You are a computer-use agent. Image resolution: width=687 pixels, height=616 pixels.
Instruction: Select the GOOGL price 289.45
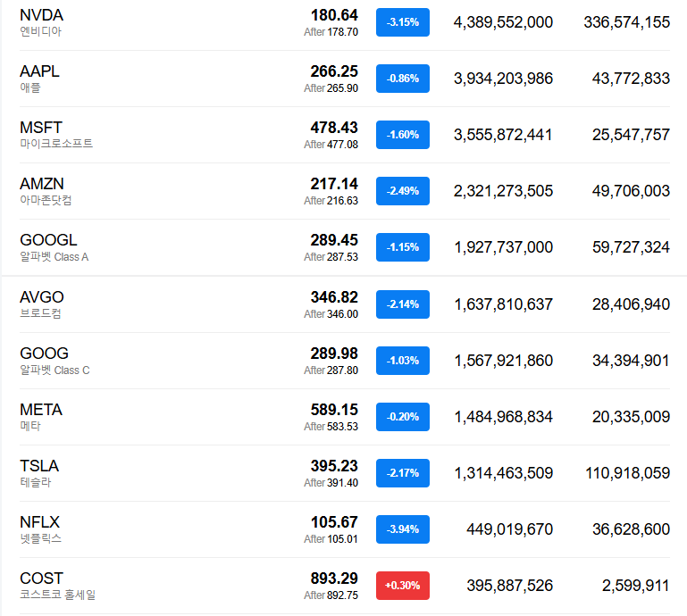(334, 240)
